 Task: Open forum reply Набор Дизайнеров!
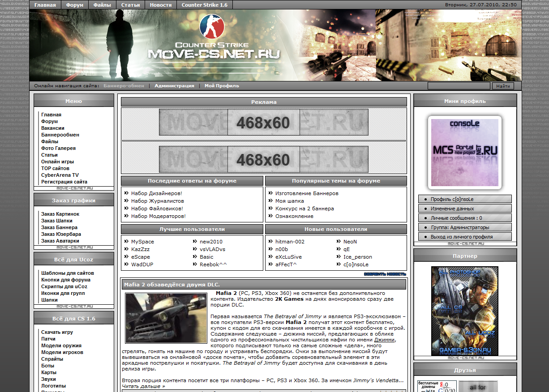[x=157, y=193]
